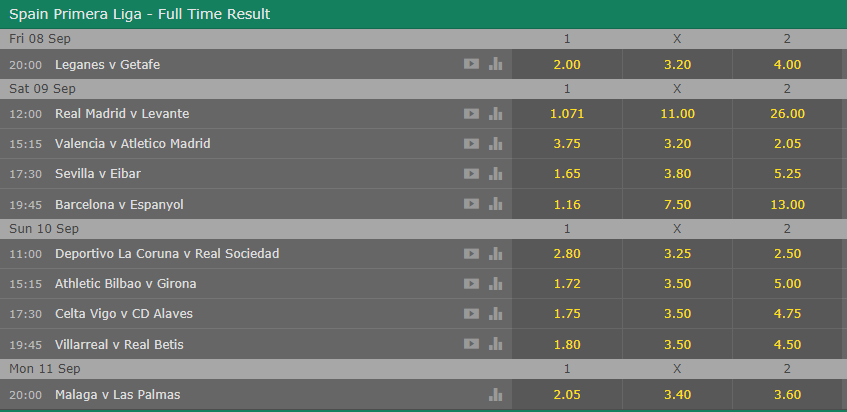Select Getafe away win odds 4.00
Screen dimensions: 847x412
click(787, 64)
